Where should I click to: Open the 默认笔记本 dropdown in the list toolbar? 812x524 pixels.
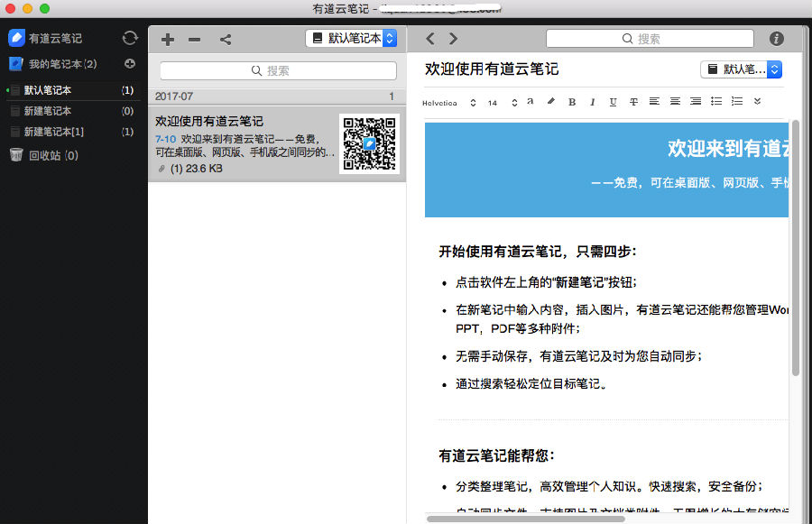click(x=351, y=38)
